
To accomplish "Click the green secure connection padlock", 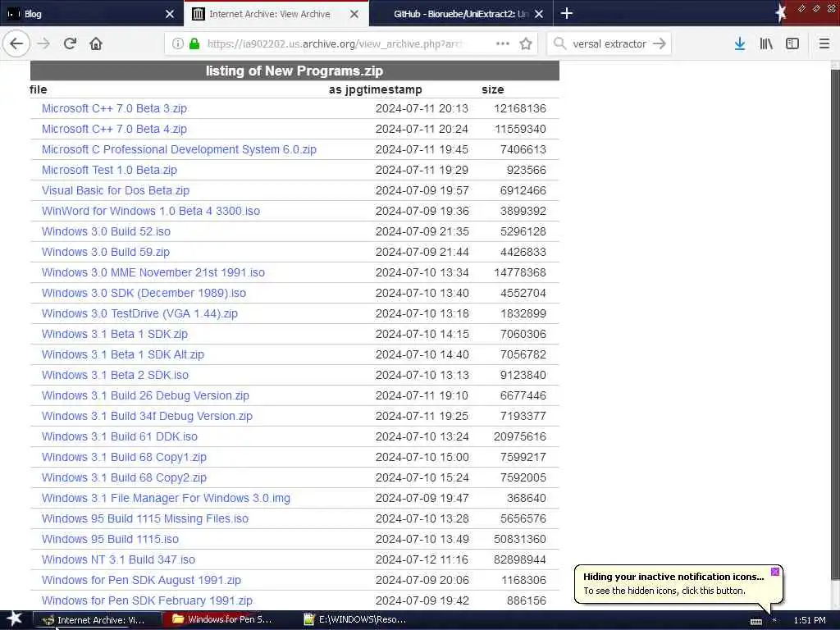I will [x=194, y=44].
